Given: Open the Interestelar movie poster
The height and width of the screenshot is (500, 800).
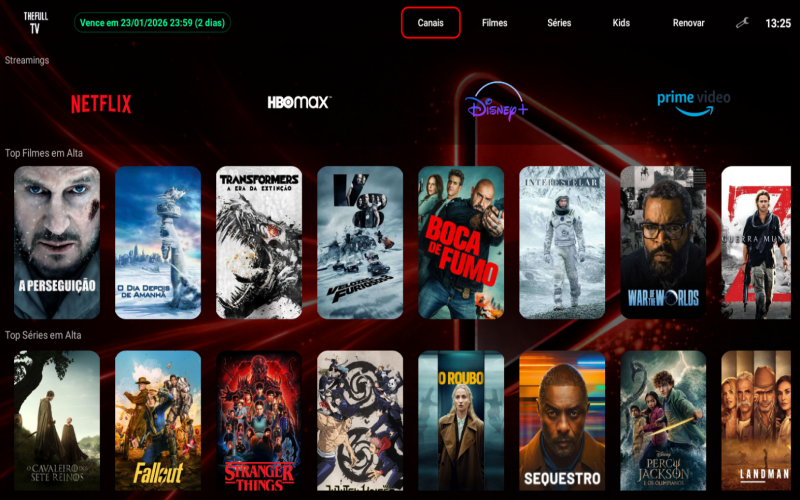Looking at the screenshot, I should click(x=562, y=242).
